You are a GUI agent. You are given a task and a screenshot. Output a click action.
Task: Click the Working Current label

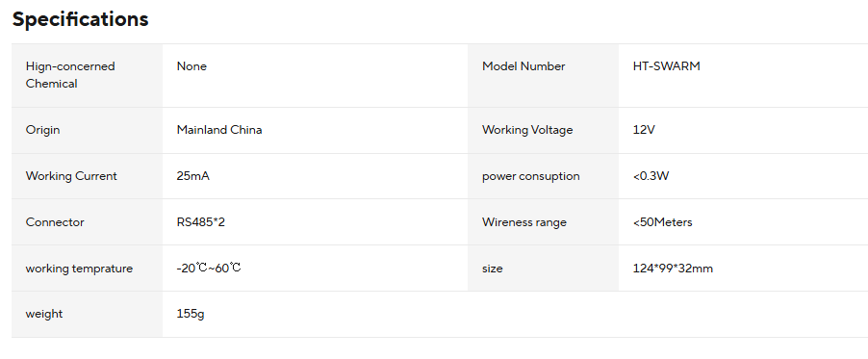pyautogui.click(x=71, y=176)
